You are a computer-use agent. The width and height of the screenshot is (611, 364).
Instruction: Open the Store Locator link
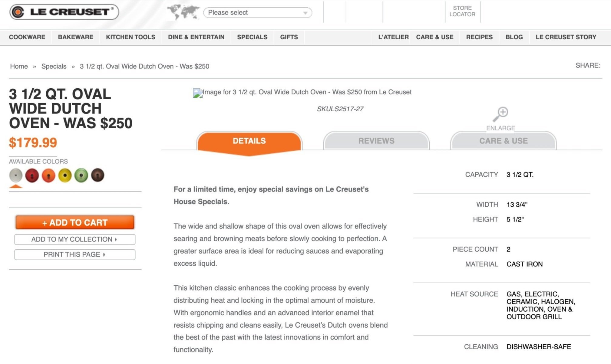click(x=462, y=11)
